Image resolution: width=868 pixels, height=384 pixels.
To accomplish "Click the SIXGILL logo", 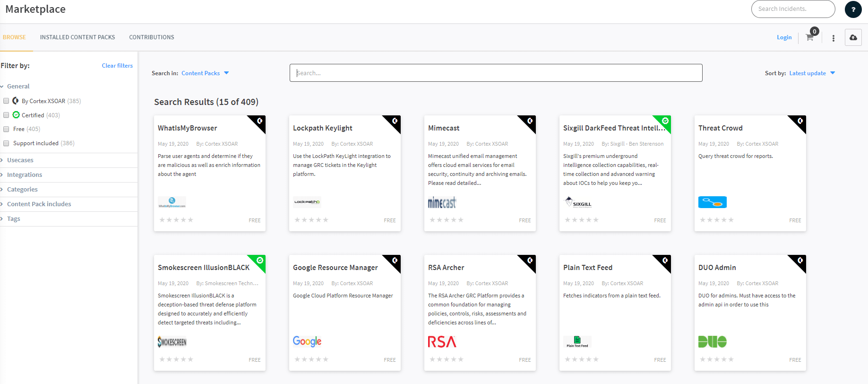I will pos(578,202).
